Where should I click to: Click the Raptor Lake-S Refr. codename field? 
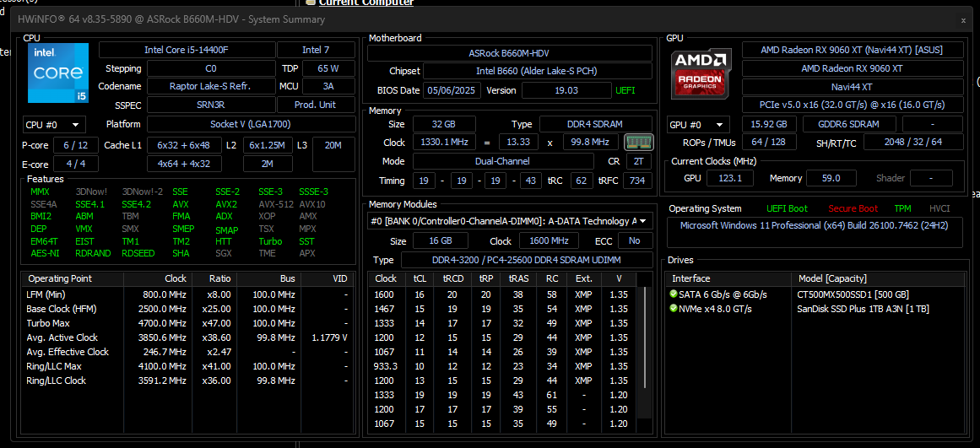(210, 86)
